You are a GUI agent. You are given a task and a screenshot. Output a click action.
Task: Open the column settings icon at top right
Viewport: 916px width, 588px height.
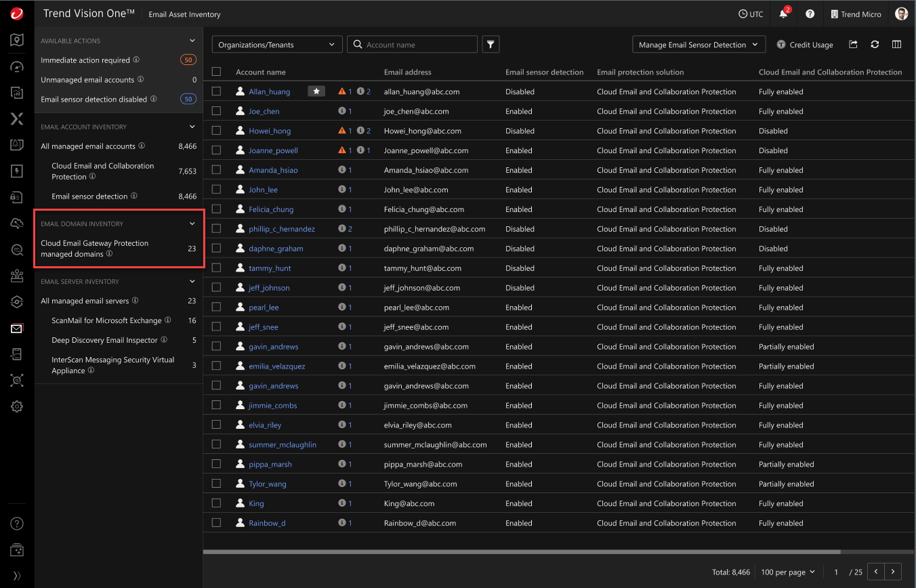coord(897,45)
